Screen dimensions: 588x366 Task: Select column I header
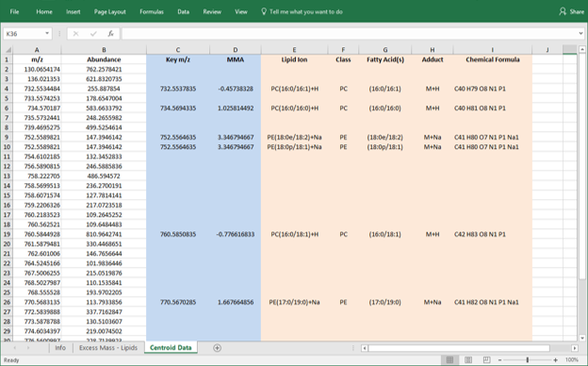tap(493, 50)
